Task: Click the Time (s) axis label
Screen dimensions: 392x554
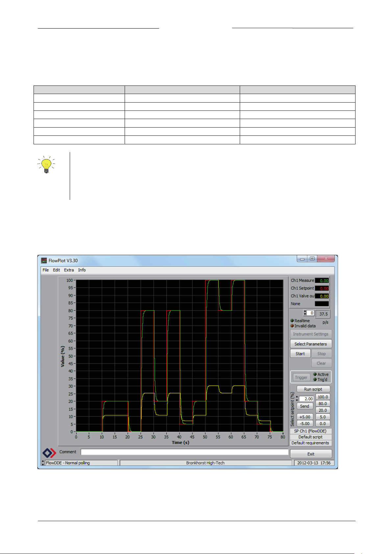Action: tap(181, 443)
